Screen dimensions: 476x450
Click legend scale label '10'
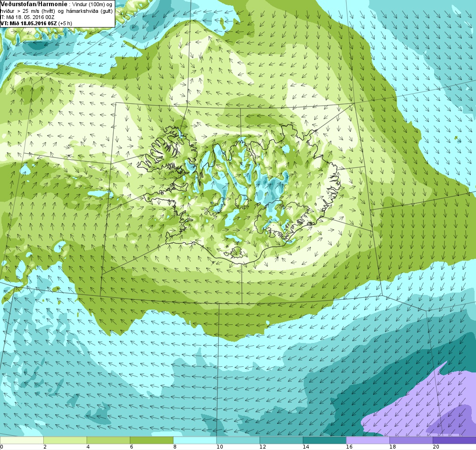point(220,447)
